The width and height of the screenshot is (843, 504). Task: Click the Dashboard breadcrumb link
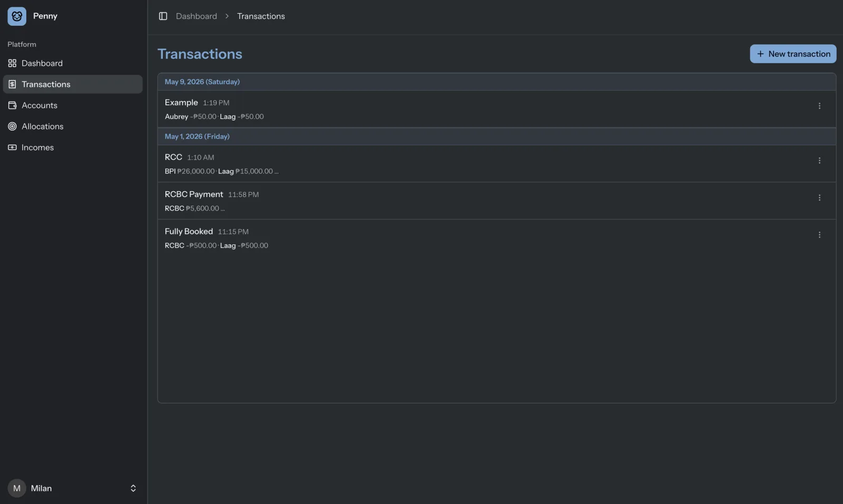point(197,16)
